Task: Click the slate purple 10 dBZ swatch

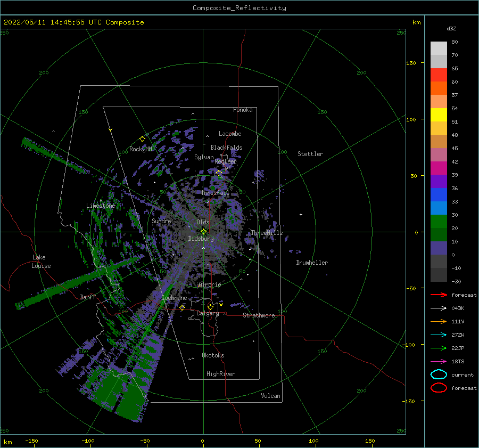Action: point(439,248)
